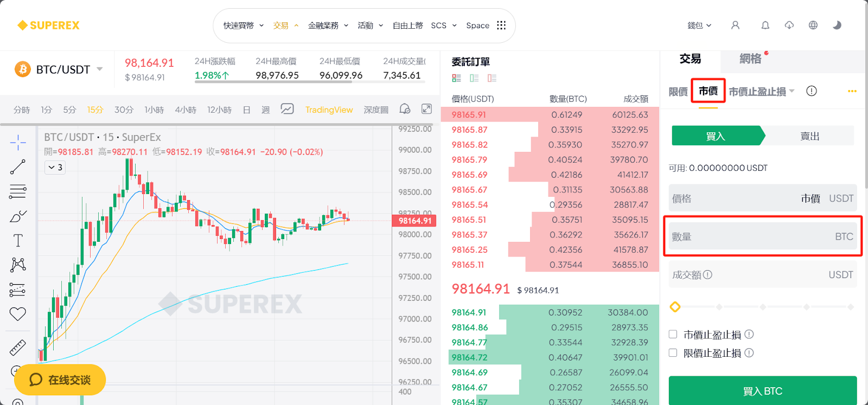This screenshot has height=405, width=868.
Task: Select 賣出 sell toggle
Action: (x=809, y=136)
